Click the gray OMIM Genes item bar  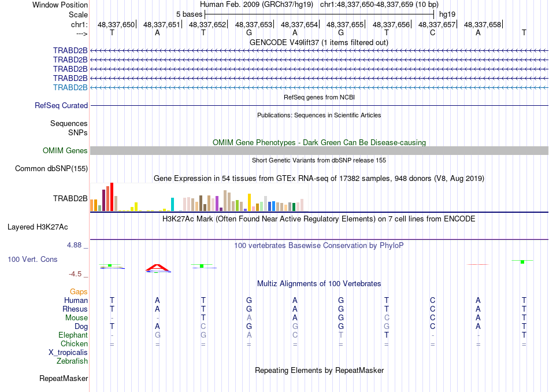(319, 151)
